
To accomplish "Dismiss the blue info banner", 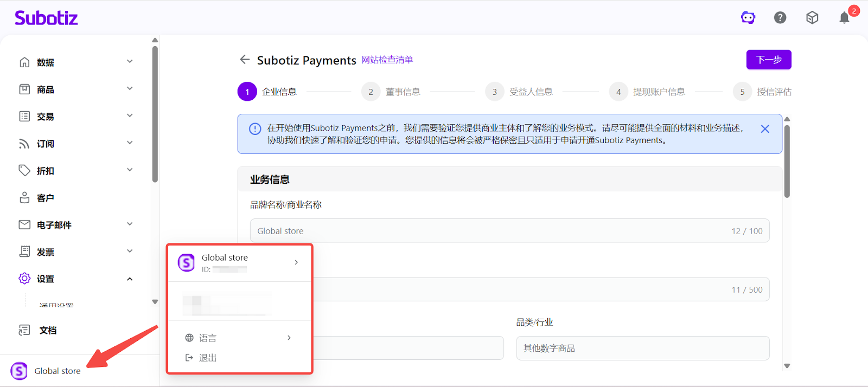I will click(765, 129).
